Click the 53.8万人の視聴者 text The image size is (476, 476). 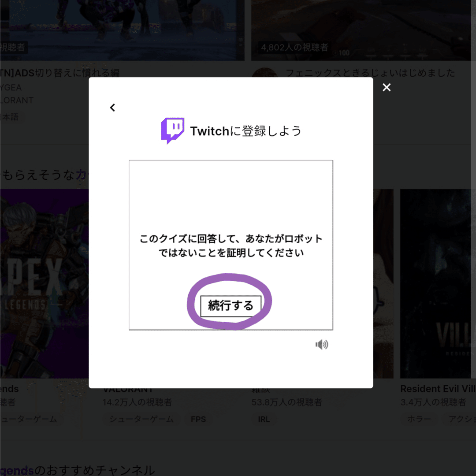coord(286,402)
